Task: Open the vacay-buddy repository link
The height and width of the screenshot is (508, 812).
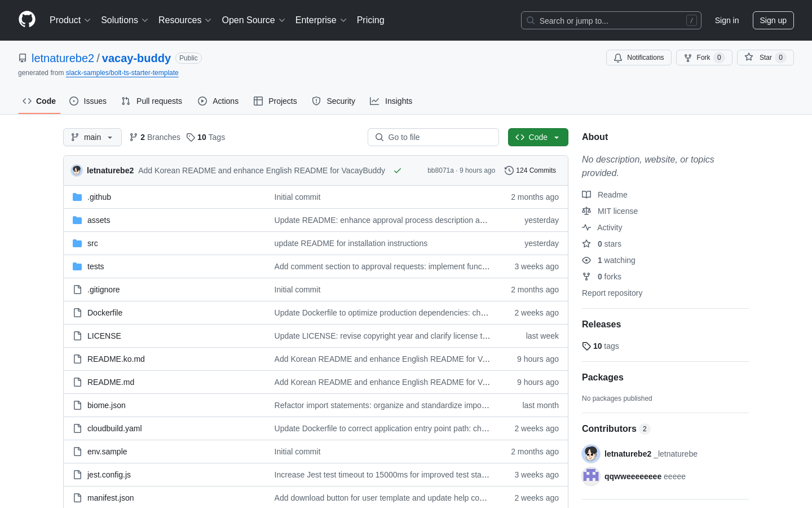Action: (x=136, y=58)
